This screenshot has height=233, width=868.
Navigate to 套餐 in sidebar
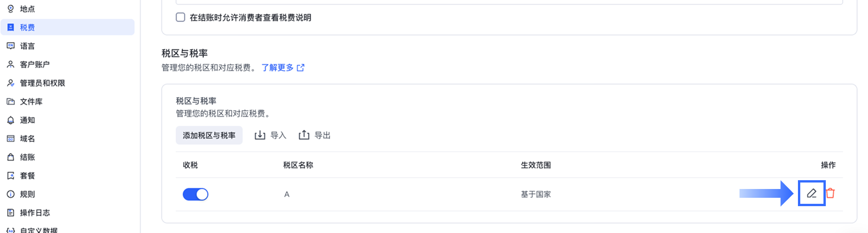coord(27,176)
